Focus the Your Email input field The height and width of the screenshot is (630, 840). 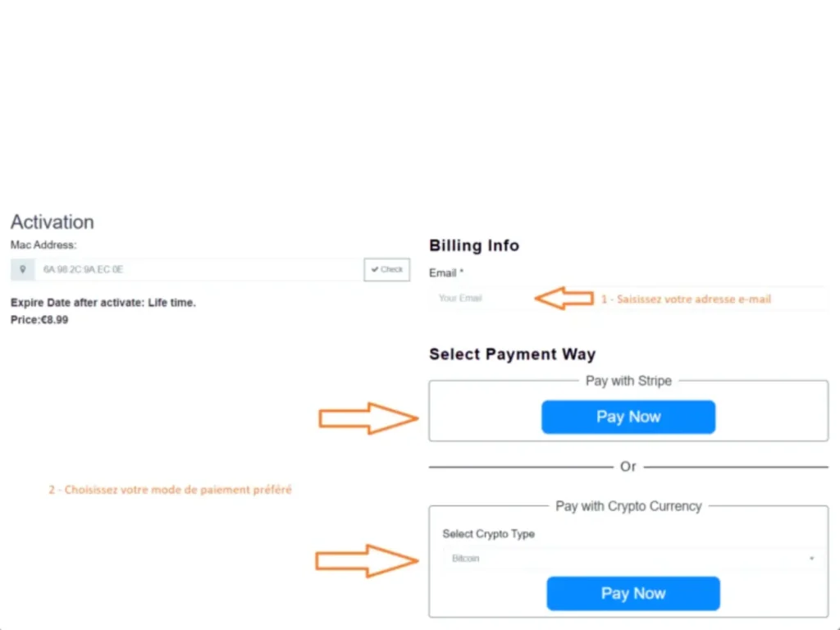pyautogui.click(x=628, y=299)
